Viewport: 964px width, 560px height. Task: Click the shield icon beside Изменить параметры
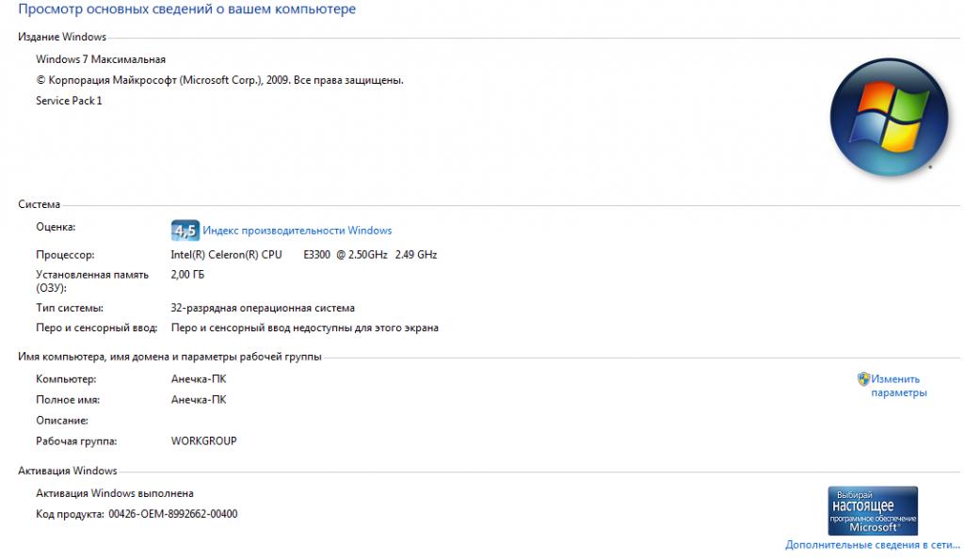tap(863, 378)
